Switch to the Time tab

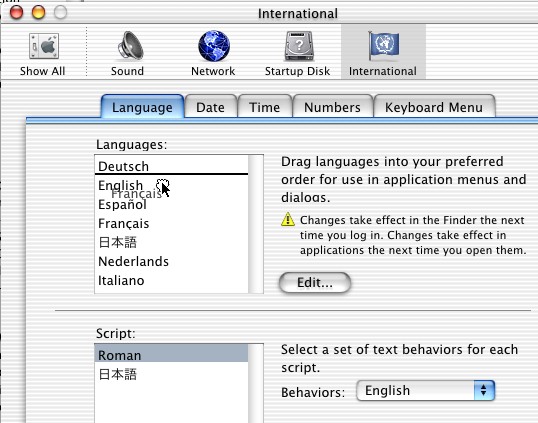point(265,107)
